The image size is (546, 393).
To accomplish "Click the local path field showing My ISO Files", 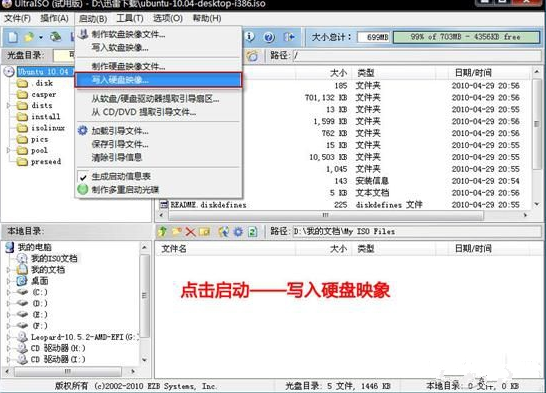I will (x=416, y=231).
